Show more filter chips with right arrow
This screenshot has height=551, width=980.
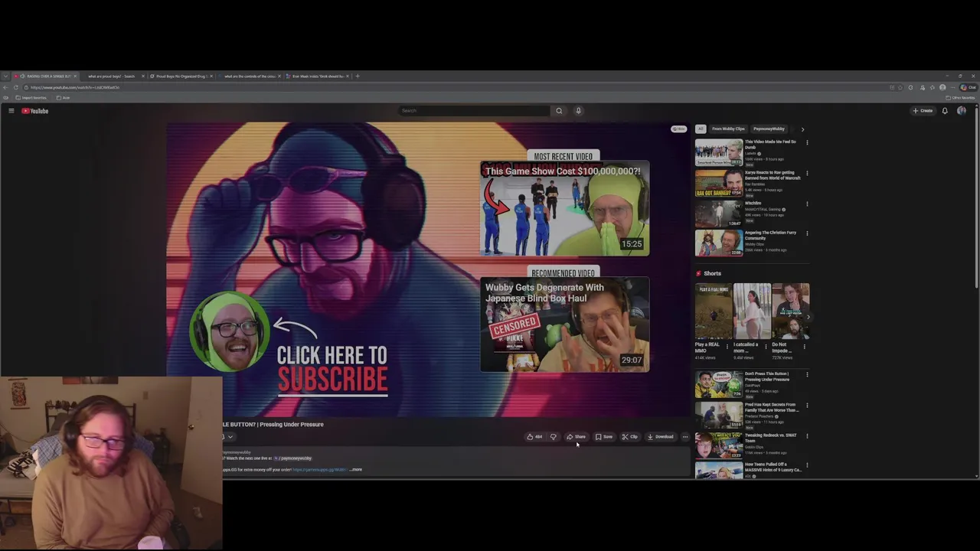point(802,129)
